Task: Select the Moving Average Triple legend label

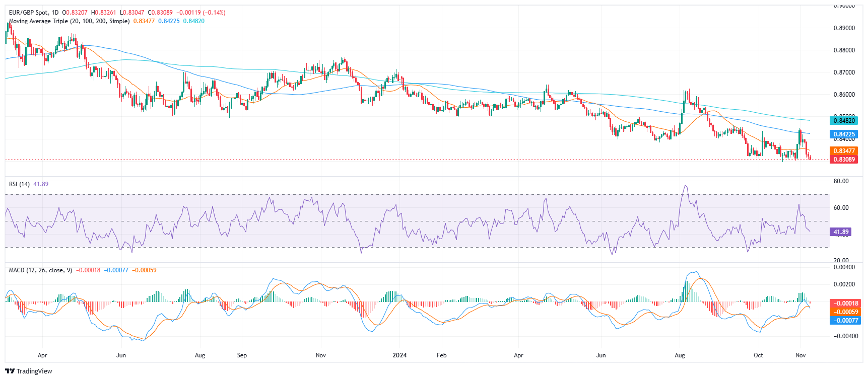Action: click(69, 21)
